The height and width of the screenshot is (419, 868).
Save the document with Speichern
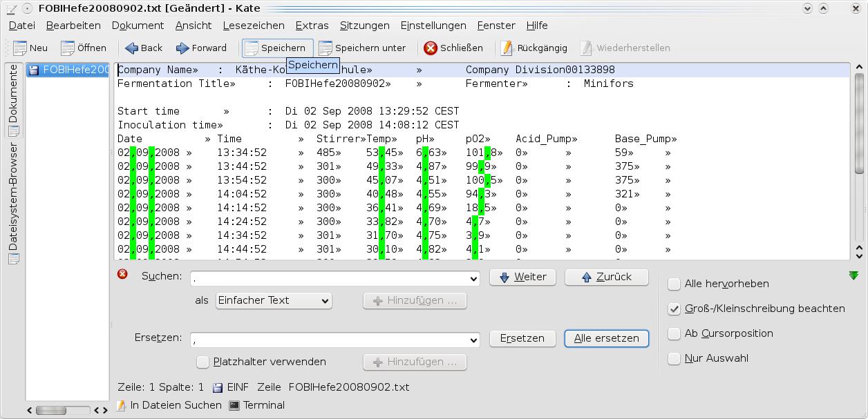click(x=277, y=48)
